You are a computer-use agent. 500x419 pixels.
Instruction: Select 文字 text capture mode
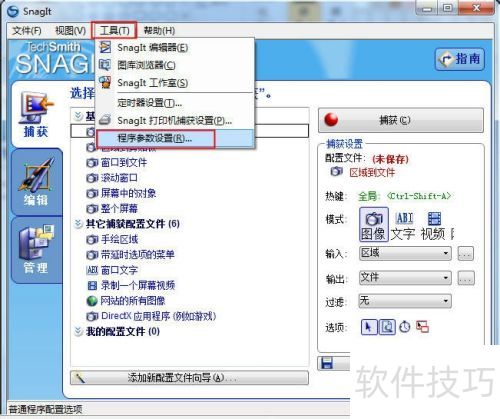click(403, 226)
